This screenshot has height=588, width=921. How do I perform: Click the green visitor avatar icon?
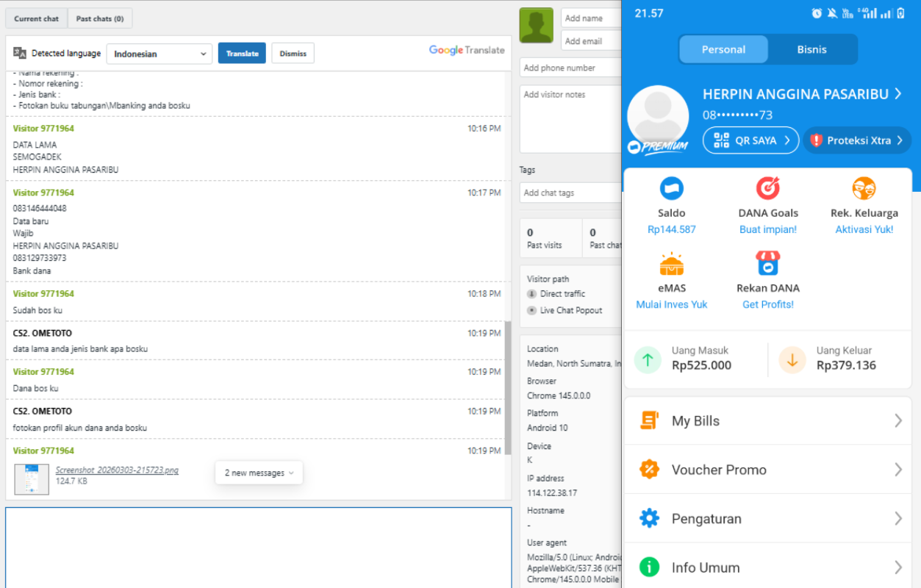(x=536, y=26)
